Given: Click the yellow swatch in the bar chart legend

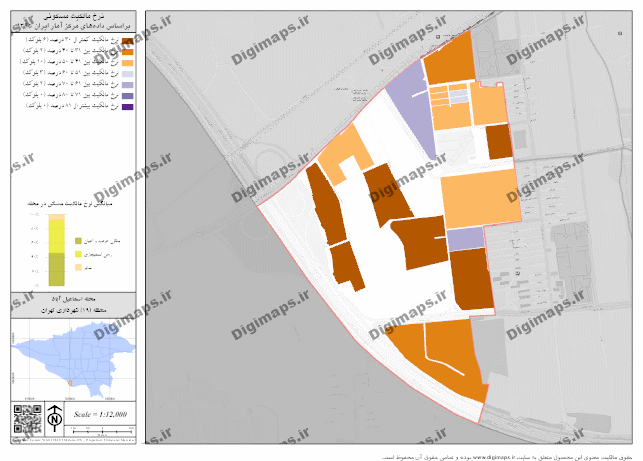Looking at the screenshot, I should click(x=78, y=254).
